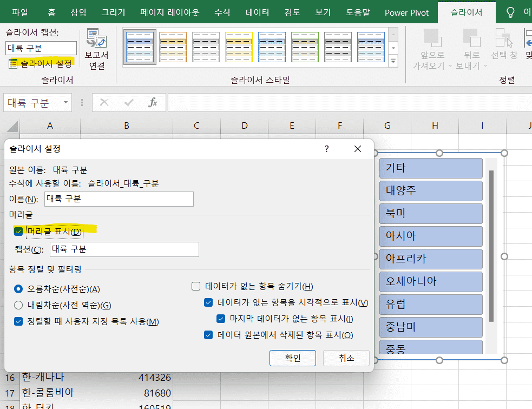Click the 취소 button
The height and width of the screenshot is (409, 532).
pyautogui.click(x=346, y=358)
